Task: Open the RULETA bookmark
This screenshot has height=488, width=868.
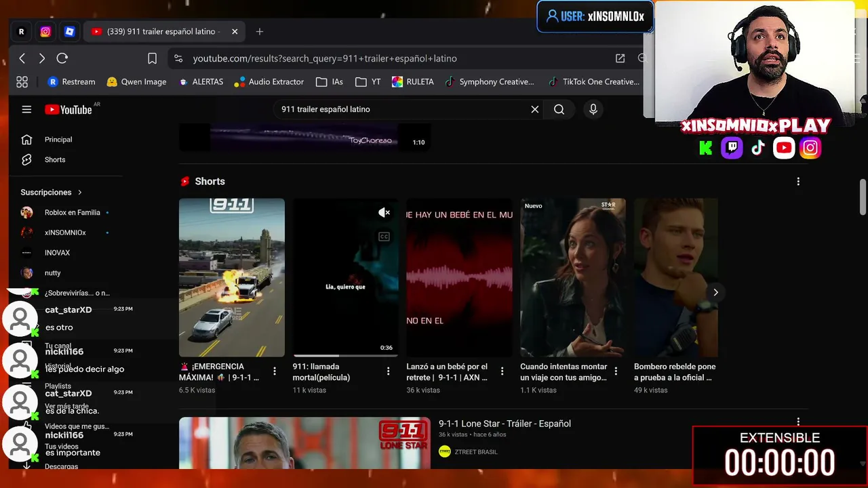Action: pos(412,82)
